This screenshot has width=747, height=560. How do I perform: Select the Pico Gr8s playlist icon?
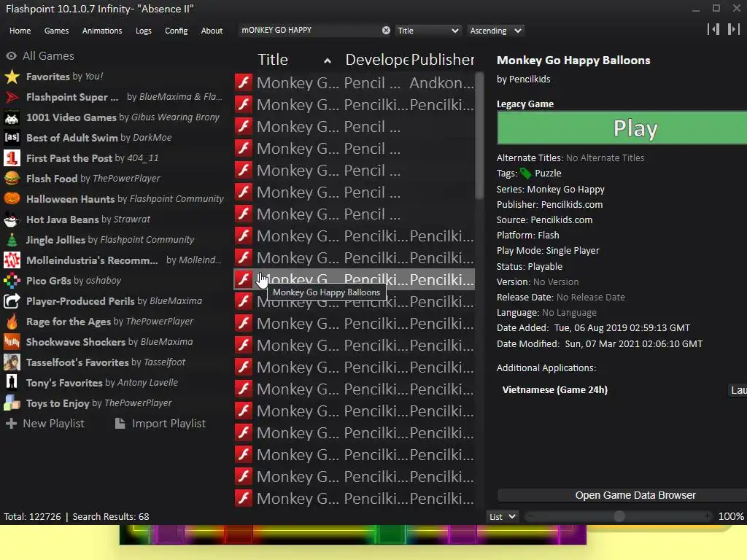pos(12,281)
